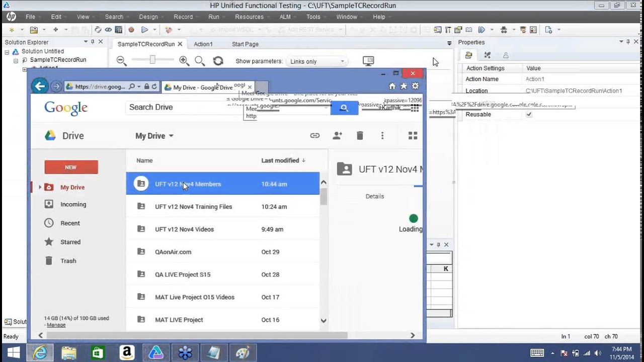Select the My Drive - Google Drive browser tab
This screenshot has width=644, height=362.
click(x=208, y=87)
